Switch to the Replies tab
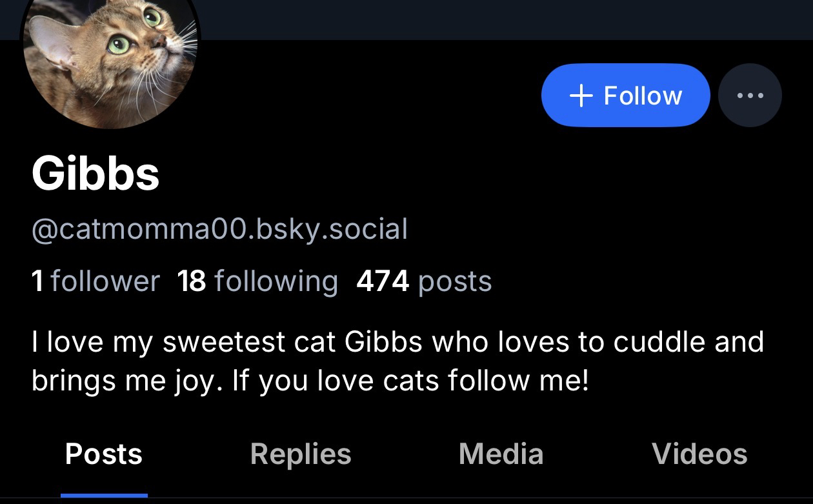The height and width of the screenshot is (504, 813). pyautogui.click(x=301, y=454)
